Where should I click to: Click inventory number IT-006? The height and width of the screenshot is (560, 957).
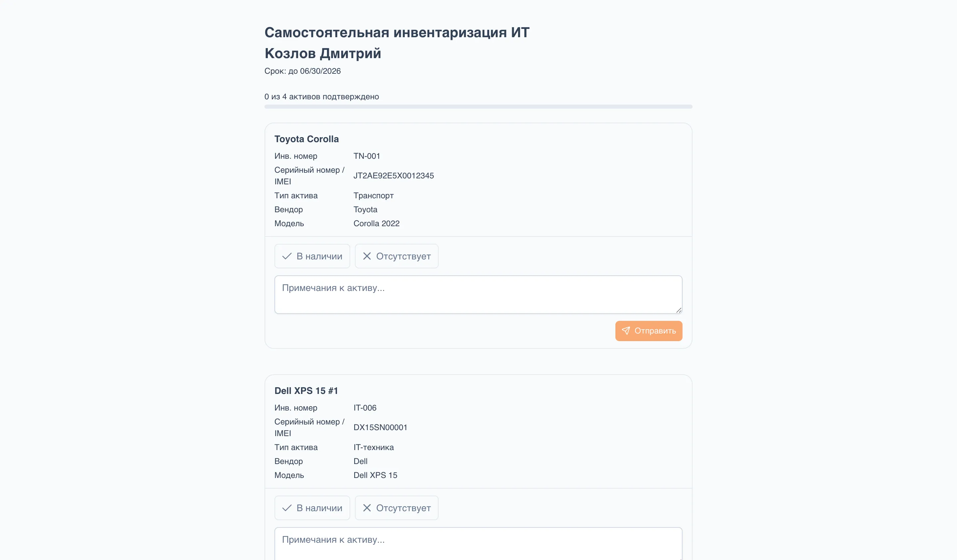[x=365, y=408]
